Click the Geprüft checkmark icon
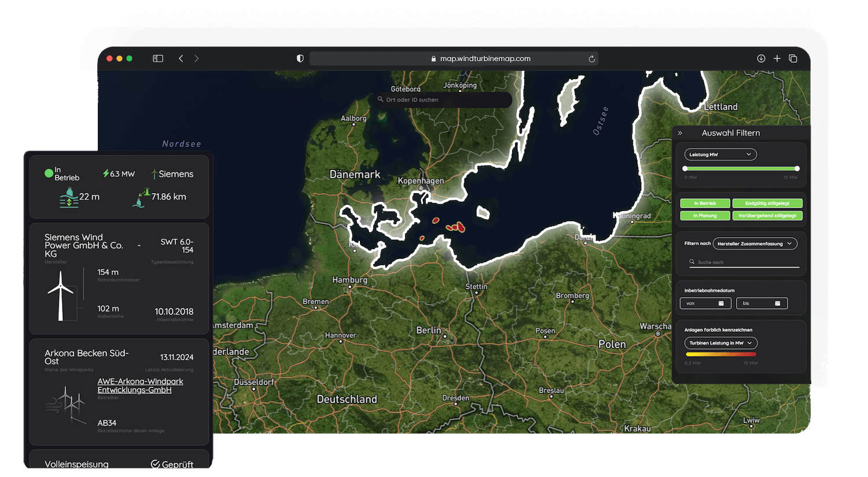Viewport: 868px width, 477px height. click(x=155, y=463)
